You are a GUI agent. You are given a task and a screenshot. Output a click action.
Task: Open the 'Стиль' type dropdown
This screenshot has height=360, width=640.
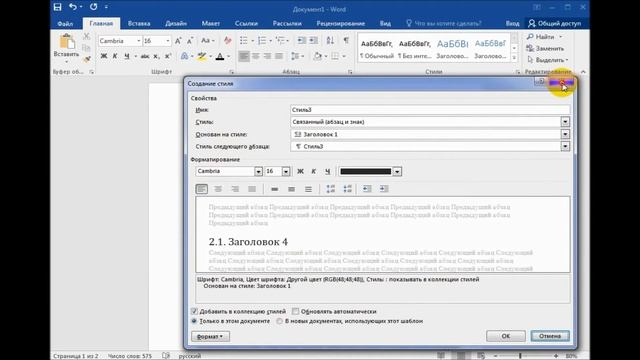(565, 122)
